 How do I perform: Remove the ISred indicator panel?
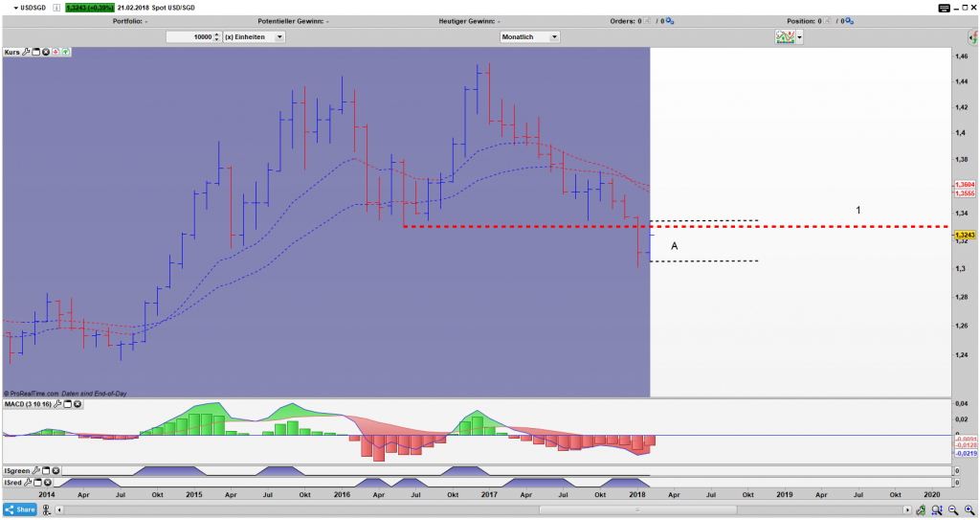(x=48, y=483)
